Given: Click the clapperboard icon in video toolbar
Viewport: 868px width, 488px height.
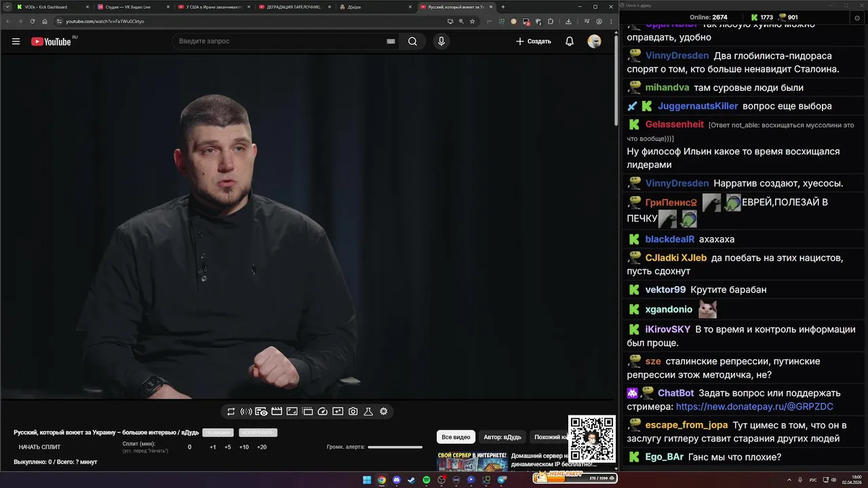Looking at the screenshot, I should coord(277,411).
